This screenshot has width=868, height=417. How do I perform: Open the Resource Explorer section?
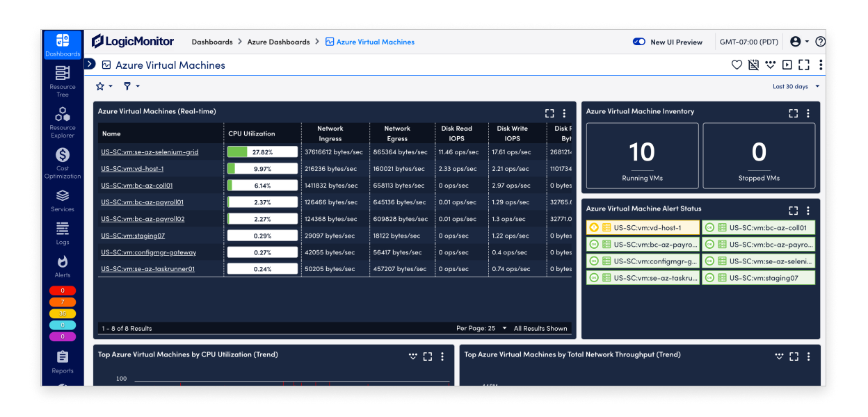point(62,120)
